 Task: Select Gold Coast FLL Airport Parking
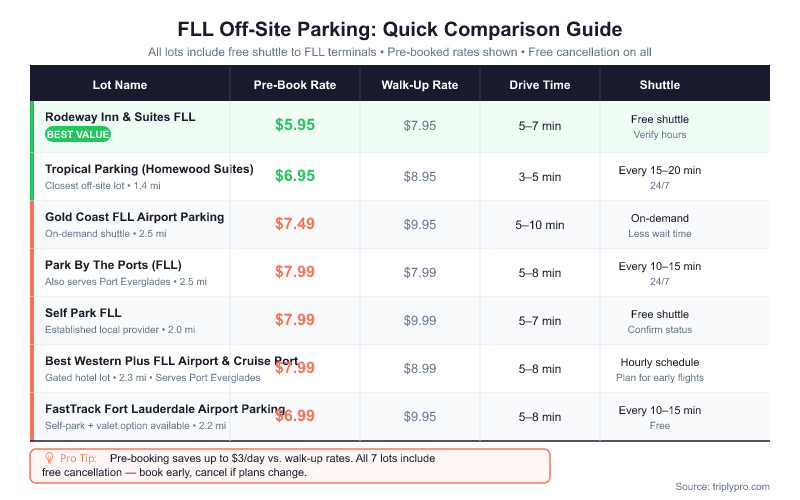[x=134, y=217]
